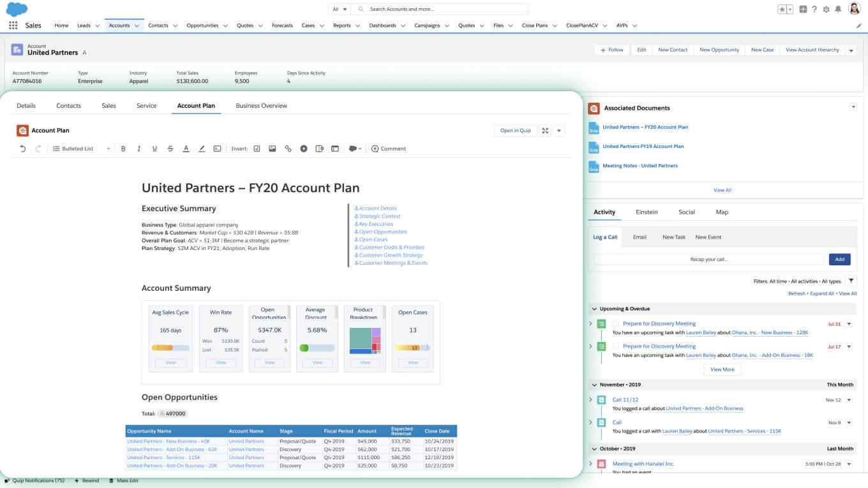Open the App Launcher grid
The height and width of the screenshot is (488, 868).
click(13, 26)
